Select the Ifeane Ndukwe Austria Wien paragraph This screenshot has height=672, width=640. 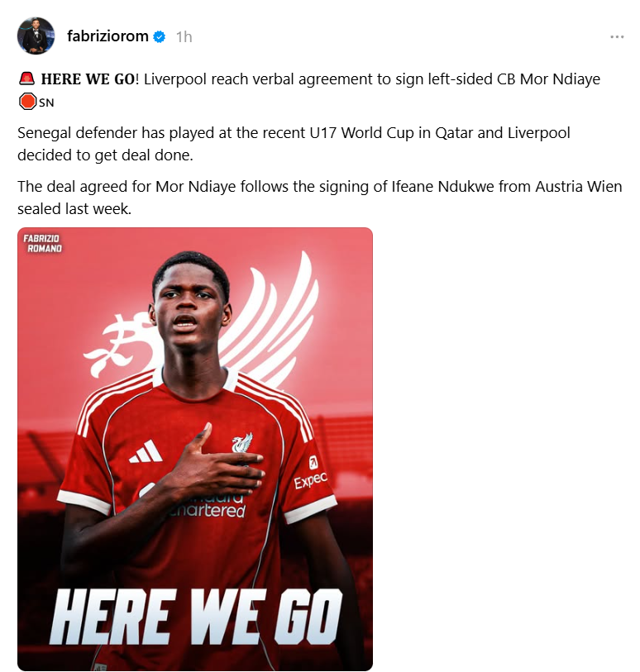tap(319, 198)
